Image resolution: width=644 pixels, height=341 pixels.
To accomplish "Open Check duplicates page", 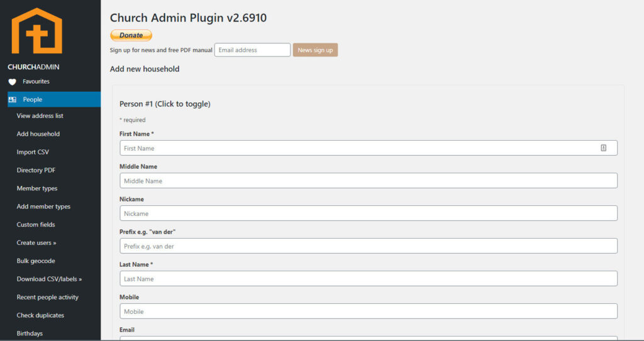I will 40,315.
